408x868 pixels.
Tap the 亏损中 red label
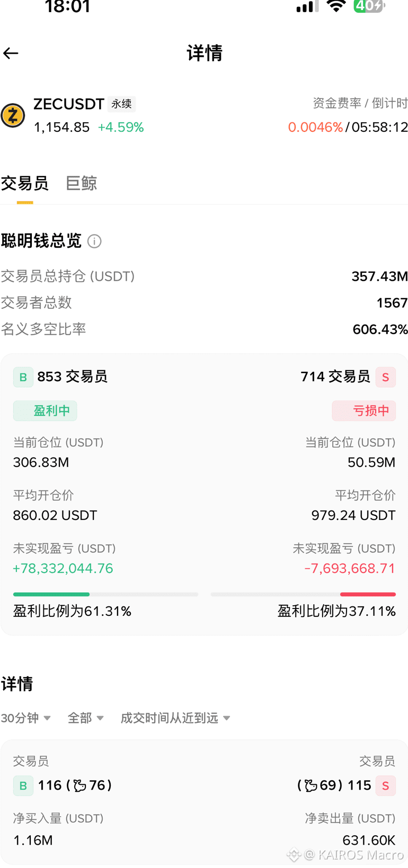coord(364,410)
